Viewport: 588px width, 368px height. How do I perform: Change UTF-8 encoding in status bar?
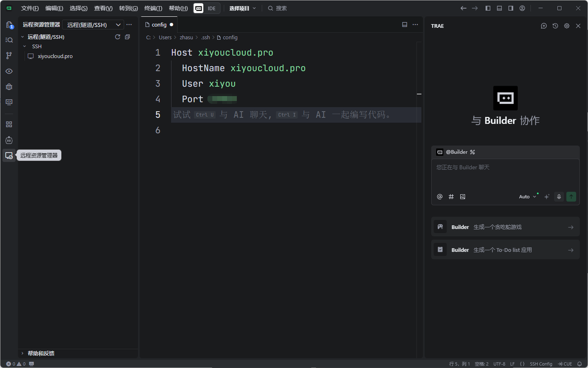(x=499, y=364)
